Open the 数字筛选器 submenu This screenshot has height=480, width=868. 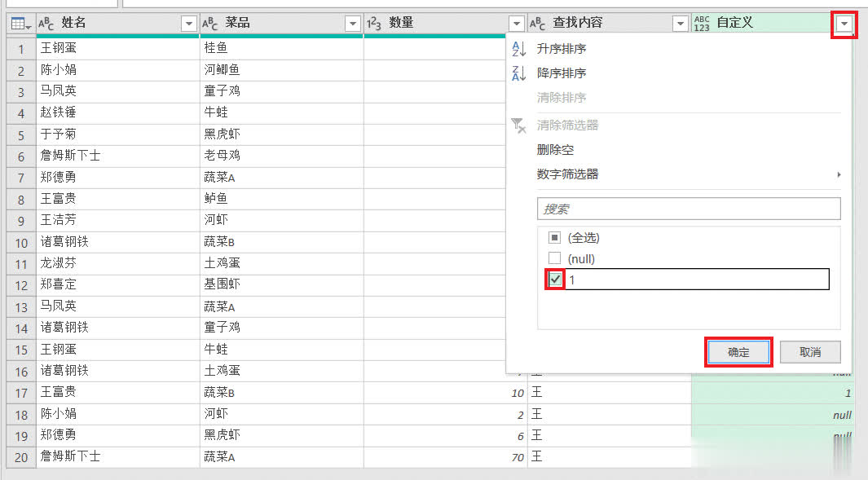click(x=568, y=174)
